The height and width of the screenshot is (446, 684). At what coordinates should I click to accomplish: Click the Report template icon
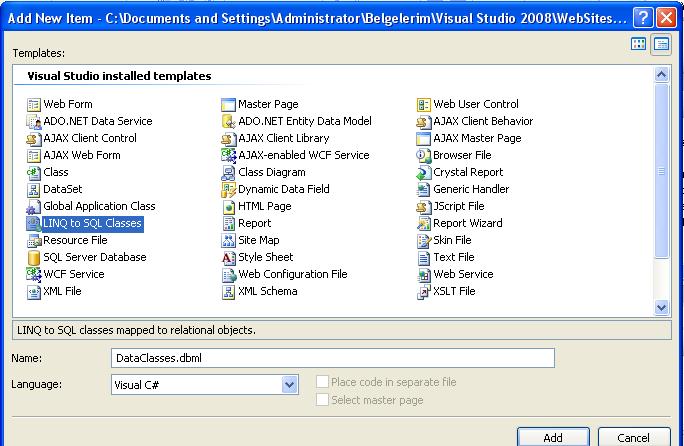coord(229,224)
